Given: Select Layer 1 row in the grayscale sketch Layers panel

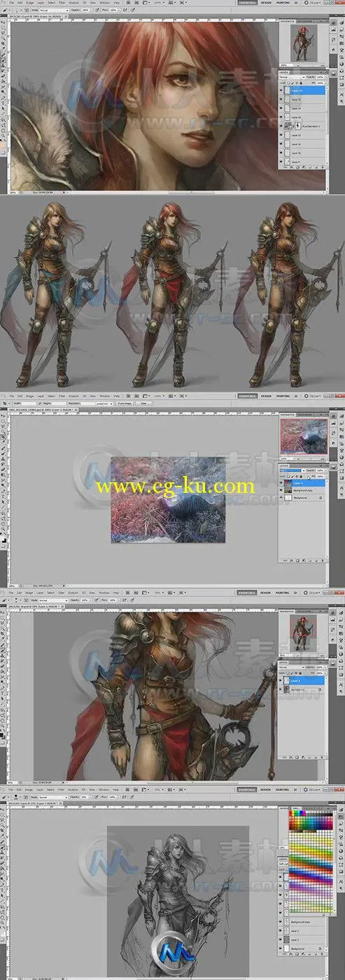Looking at the screenshot, I should 301,939.
